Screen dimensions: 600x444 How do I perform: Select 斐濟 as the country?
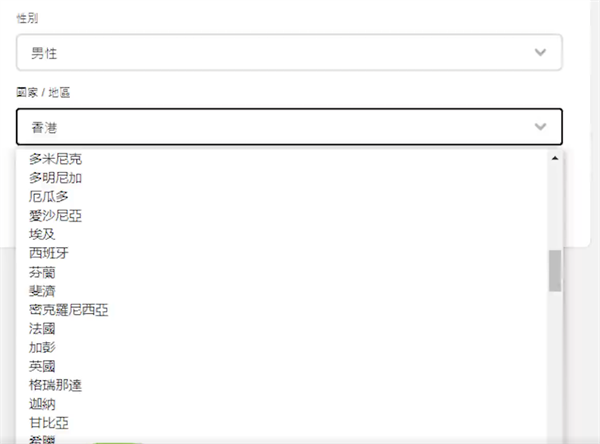[x=43, y=291]
